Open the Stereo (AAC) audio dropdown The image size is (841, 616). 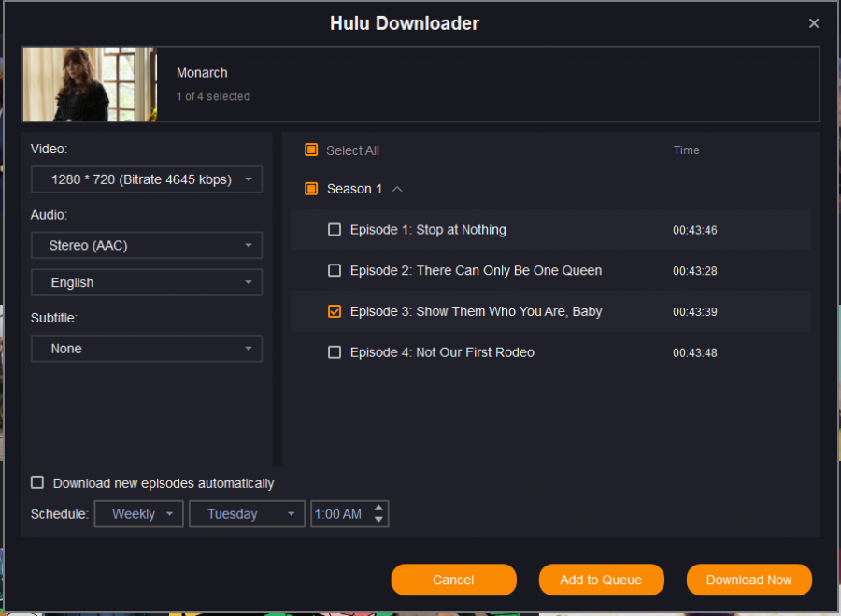tap(147, 245)
